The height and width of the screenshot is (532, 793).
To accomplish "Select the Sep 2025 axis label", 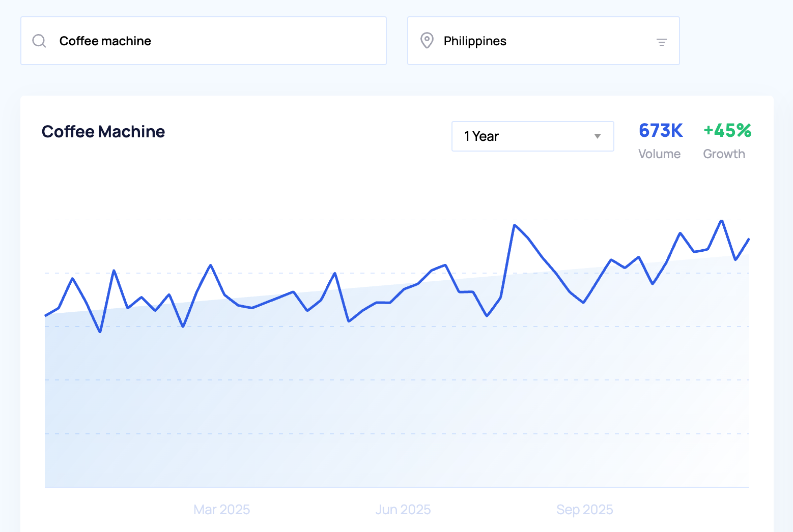I will [x=584, y=510].
